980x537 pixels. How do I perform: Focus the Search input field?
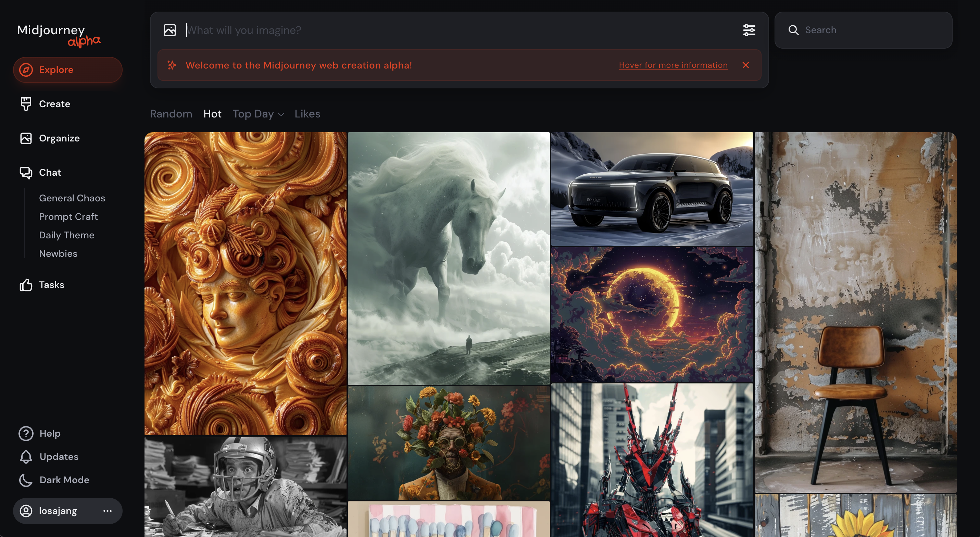[x=871, y=30]
